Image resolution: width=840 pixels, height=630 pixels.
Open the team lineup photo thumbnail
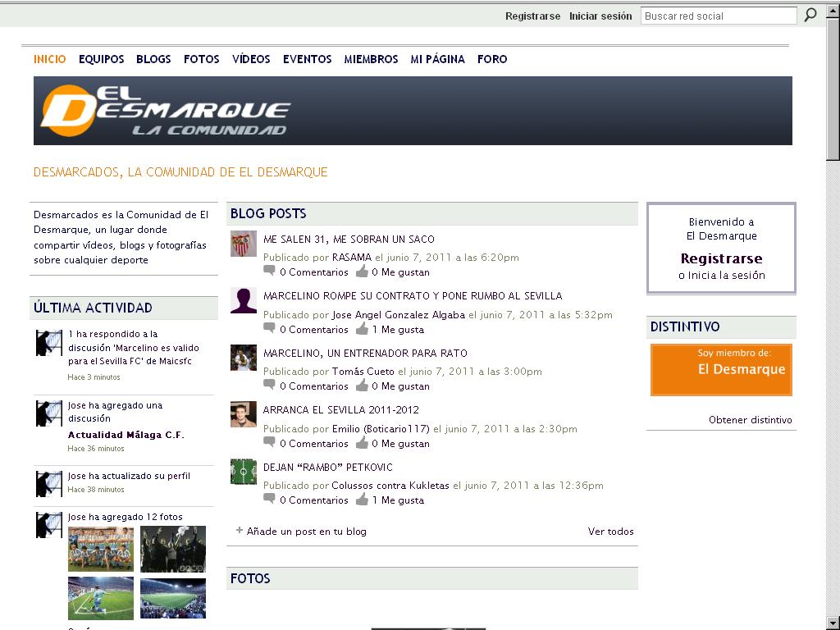point(101,549)
